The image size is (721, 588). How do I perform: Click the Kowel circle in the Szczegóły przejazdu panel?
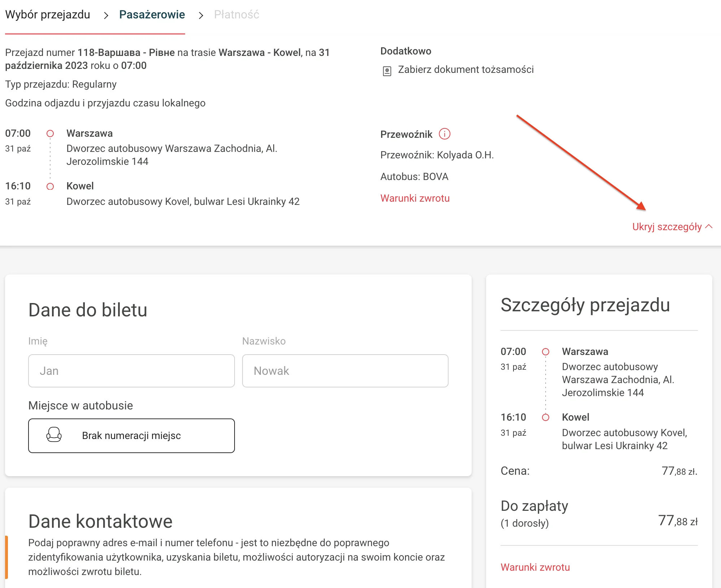pos(546,417)
